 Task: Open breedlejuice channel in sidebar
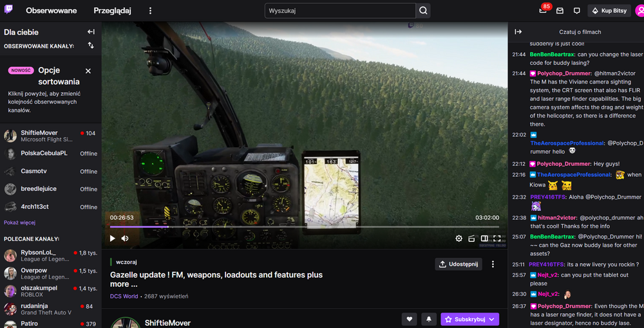click(50, 189)
